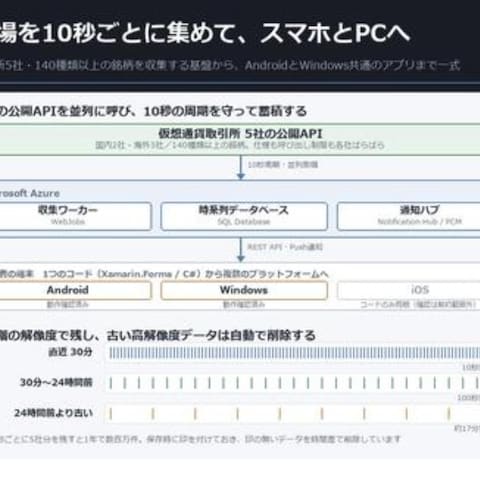Screen dimensions: 480x480
Task: Click the heading about 公開APIを並列に呼び
Action: point(153,111)
